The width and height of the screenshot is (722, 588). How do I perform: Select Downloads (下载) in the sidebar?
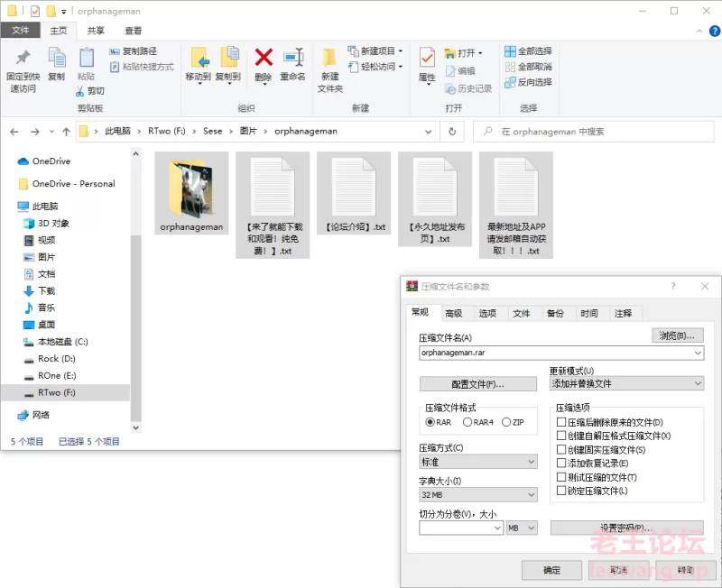[x=40, y=290]
